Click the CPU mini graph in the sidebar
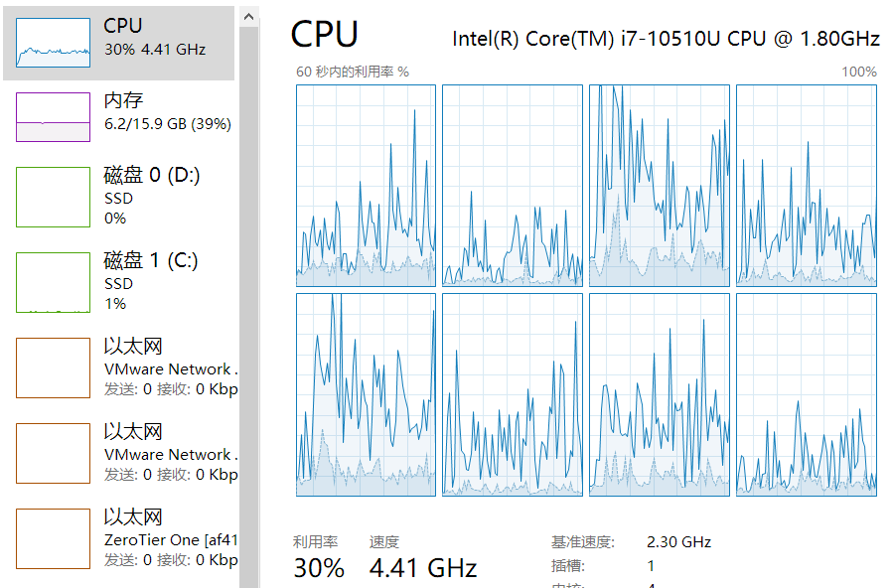The height and width of the screenshot is (588, 893). tap(53, 43)
